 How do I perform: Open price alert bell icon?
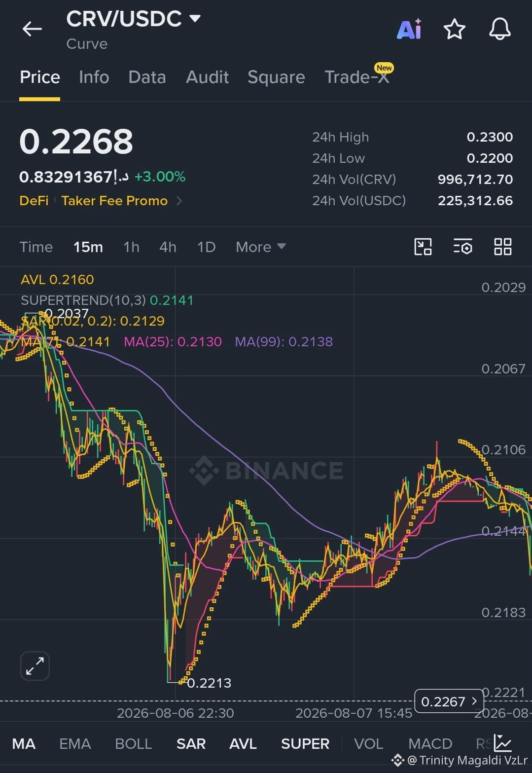tap(499, 29)
